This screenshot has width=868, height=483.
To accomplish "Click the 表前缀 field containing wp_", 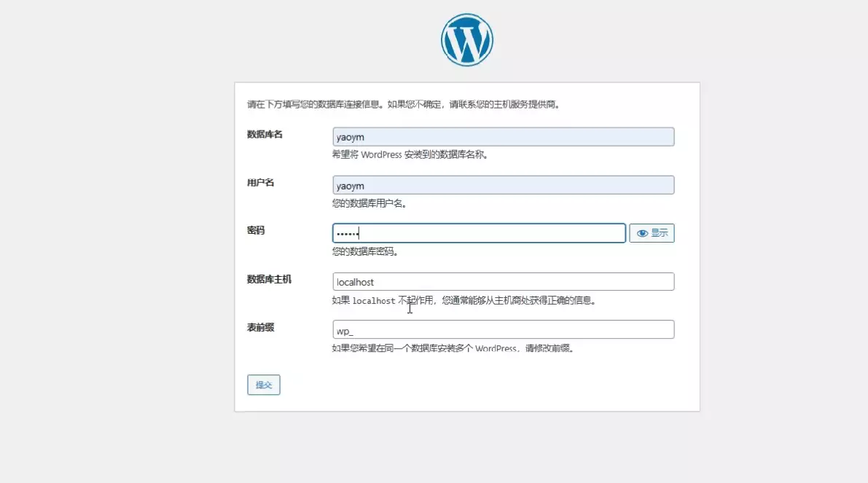I will coord(503,330).
